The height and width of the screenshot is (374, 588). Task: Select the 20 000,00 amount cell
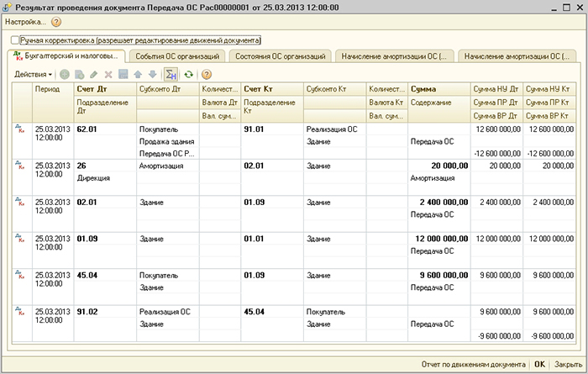[x=438, y=166]
